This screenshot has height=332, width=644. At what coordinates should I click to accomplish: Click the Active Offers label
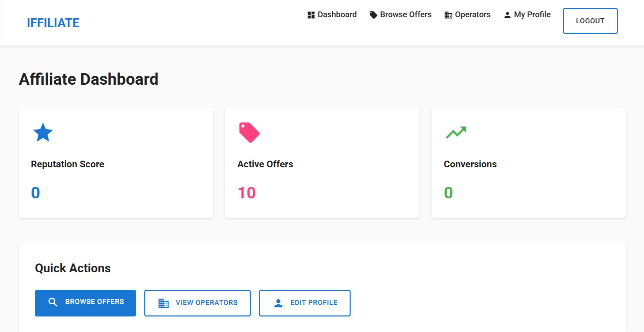265,164
